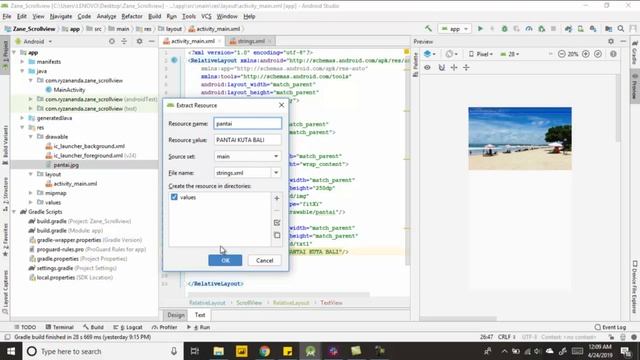The image size is (640, 360).
Task: Expand the manifests folder
Action: [x=22, y=62]
